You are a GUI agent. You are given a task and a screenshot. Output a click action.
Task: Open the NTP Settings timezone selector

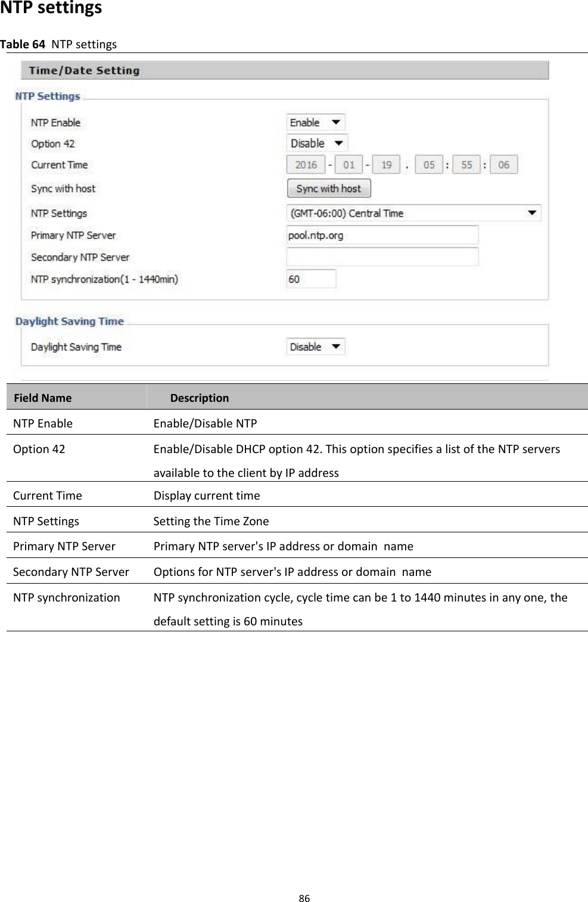(x=412, y=213)
